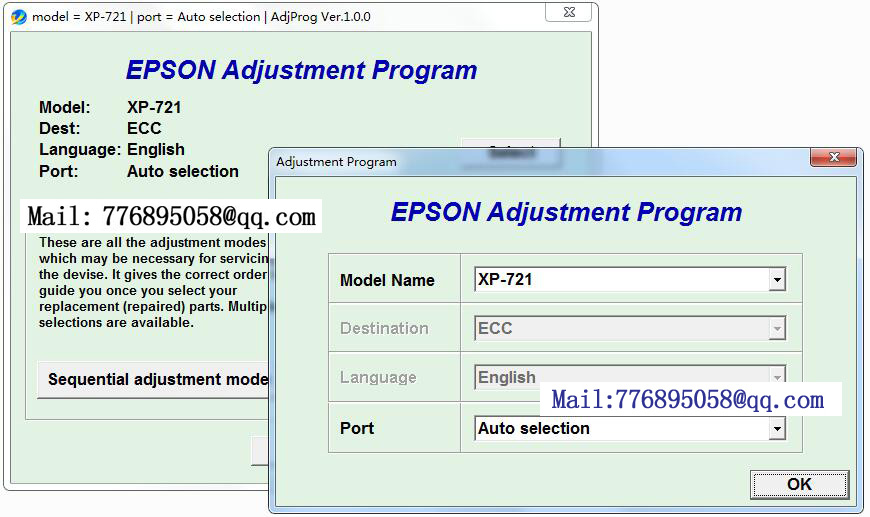Click the 'Dest:' label in main window

pyautogui.click(x=59, y=128)
